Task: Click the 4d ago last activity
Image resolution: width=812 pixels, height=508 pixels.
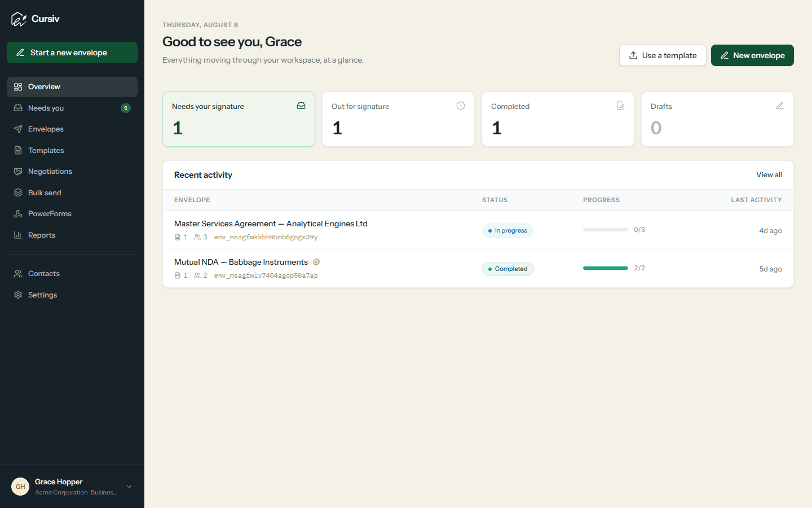Action: [x=770, y=230]
